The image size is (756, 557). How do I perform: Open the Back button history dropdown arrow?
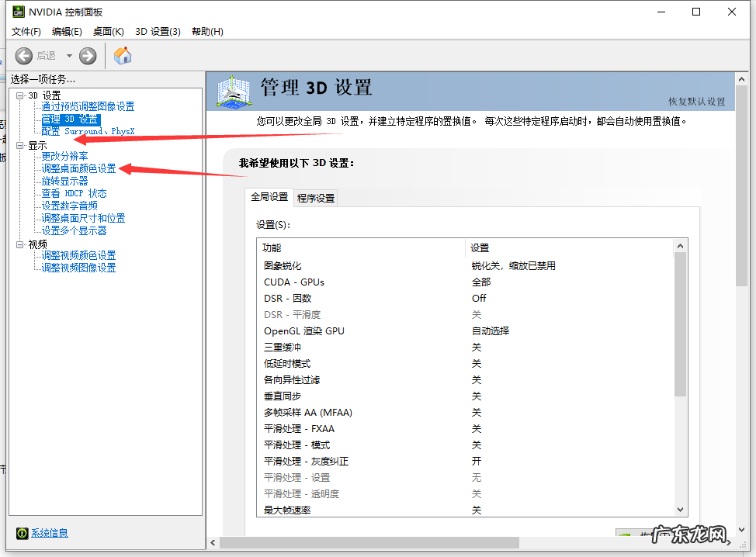coord(68,55)
